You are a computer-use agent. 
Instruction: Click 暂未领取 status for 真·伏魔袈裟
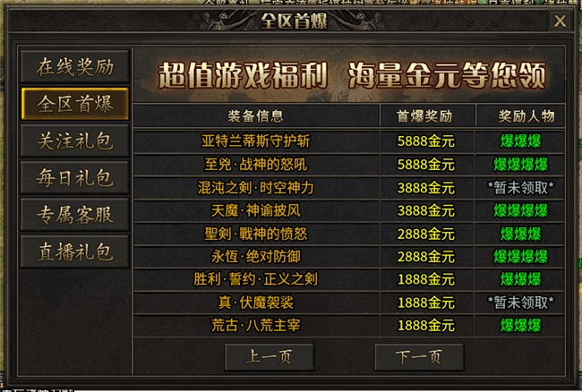coord(520,303)
